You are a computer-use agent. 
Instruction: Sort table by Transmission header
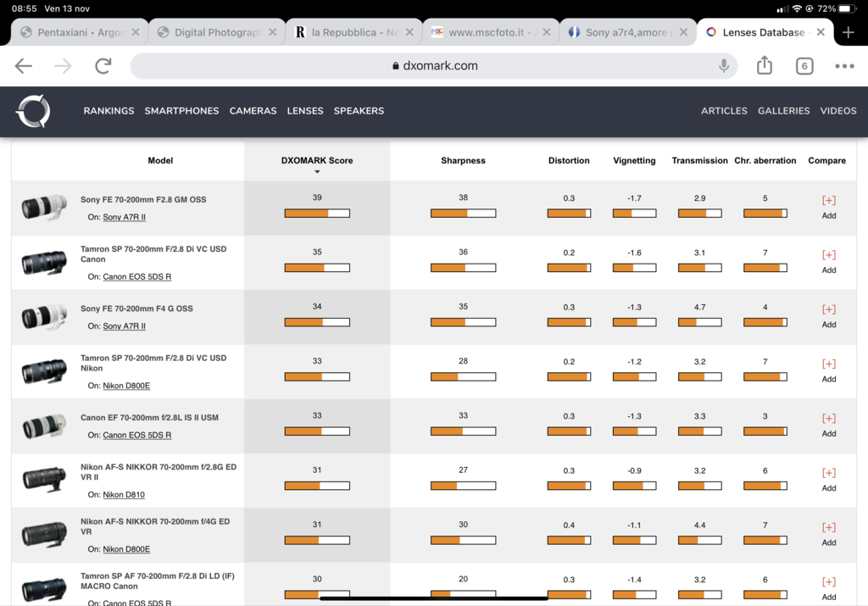point(699,160)
